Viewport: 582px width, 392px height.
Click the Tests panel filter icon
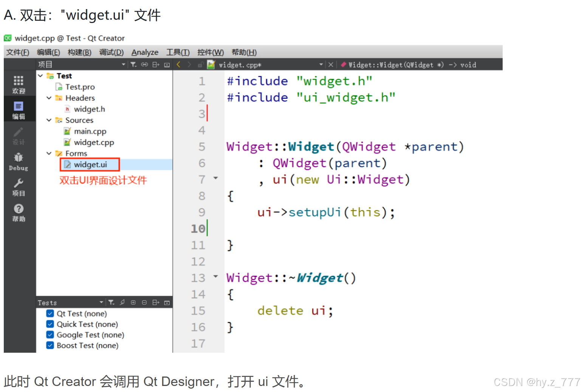point(111,302)
